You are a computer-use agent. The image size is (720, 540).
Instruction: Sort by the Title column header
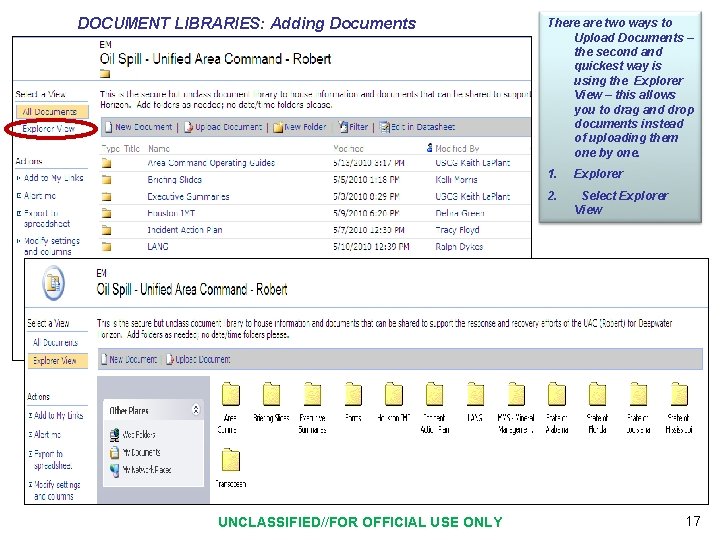coord(132,149)
